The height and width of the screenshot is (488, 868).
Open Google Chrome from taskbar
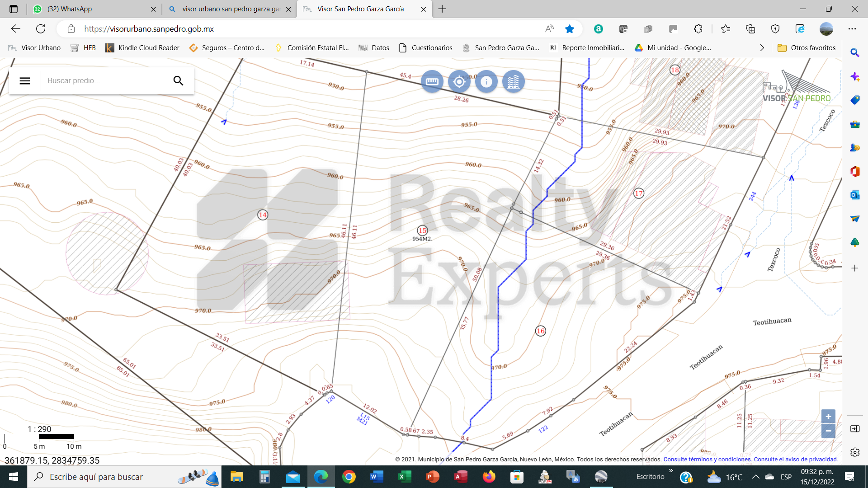click(x=349, y=477)
